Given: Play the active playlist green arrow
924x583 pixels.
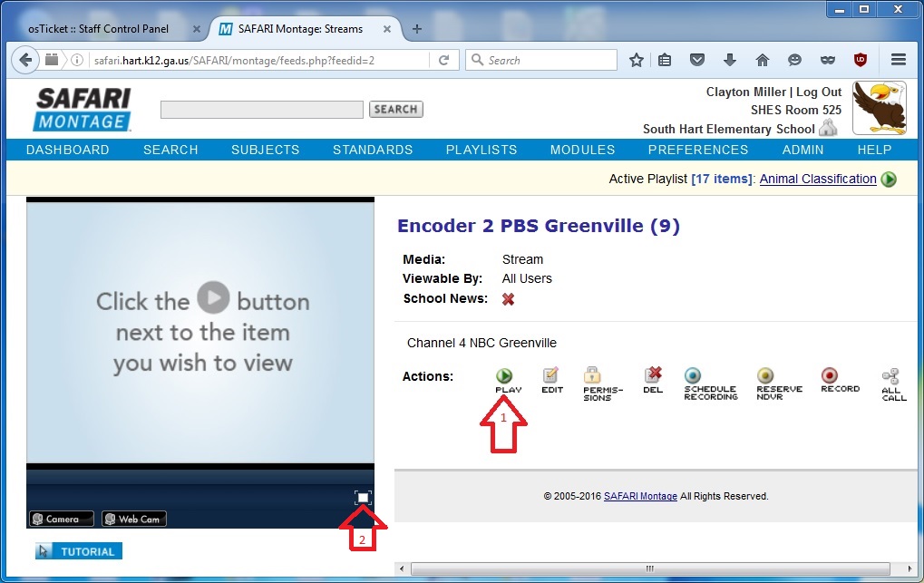Looking at the screenshot, I should [889, 180].
